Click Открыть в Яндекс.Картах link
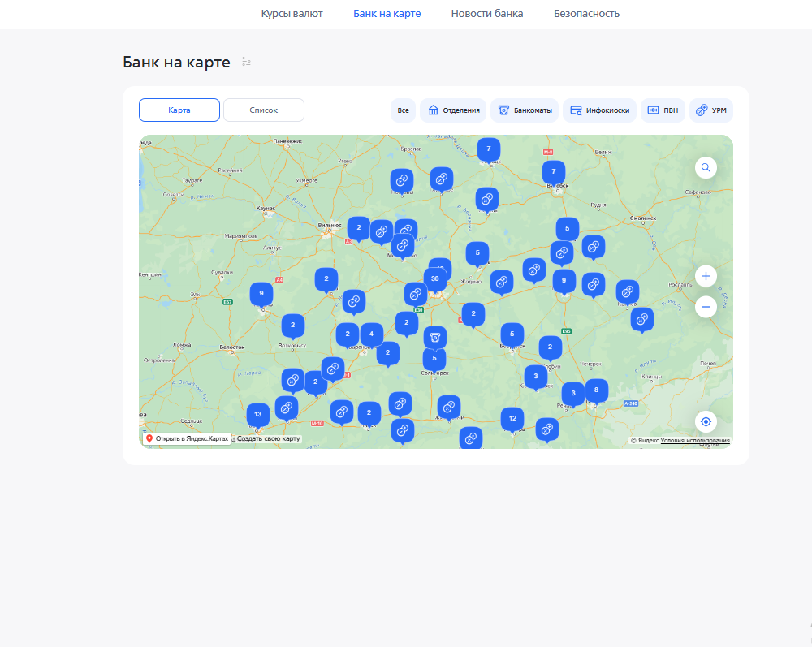Image resolution: width=812 pixels, height=647 pixels. point(192,438)
